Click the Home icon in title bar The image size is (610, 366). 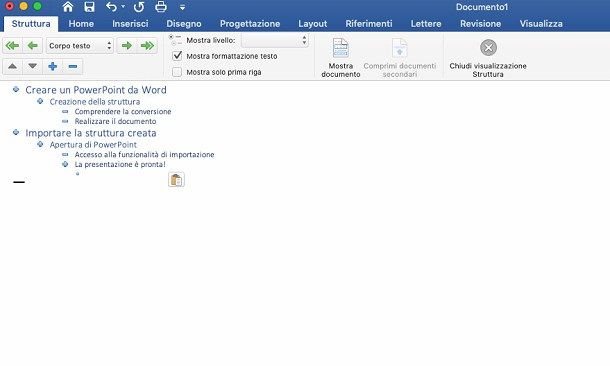tap(68, 7)
